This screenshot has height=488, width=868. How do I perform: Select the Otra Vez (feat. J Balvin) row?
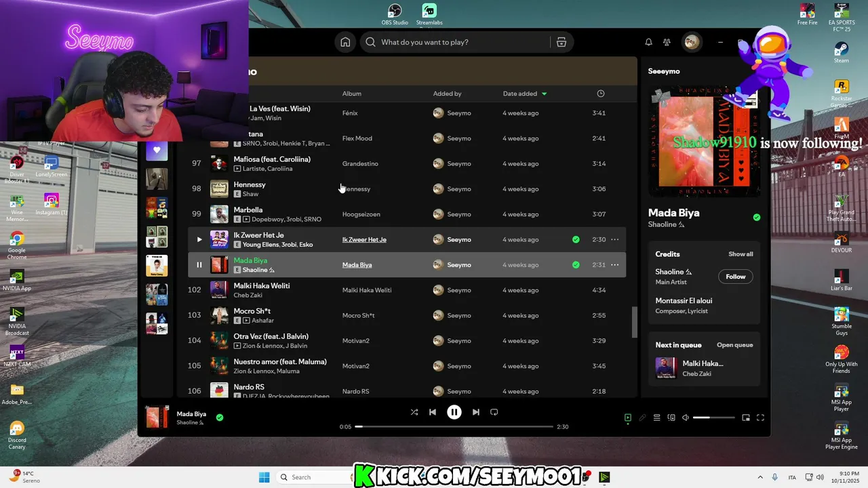point(407,341)
